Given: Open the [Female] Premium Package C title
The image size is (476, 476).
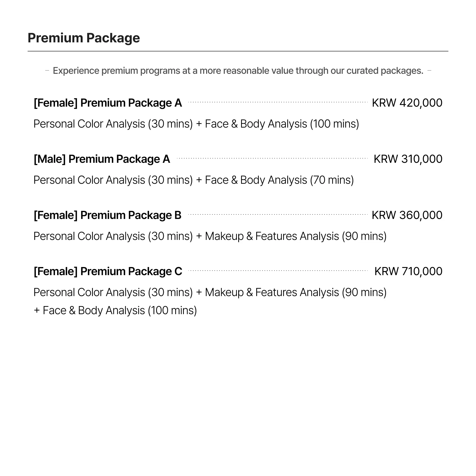Looking at the screenshot, I should 108,271.
